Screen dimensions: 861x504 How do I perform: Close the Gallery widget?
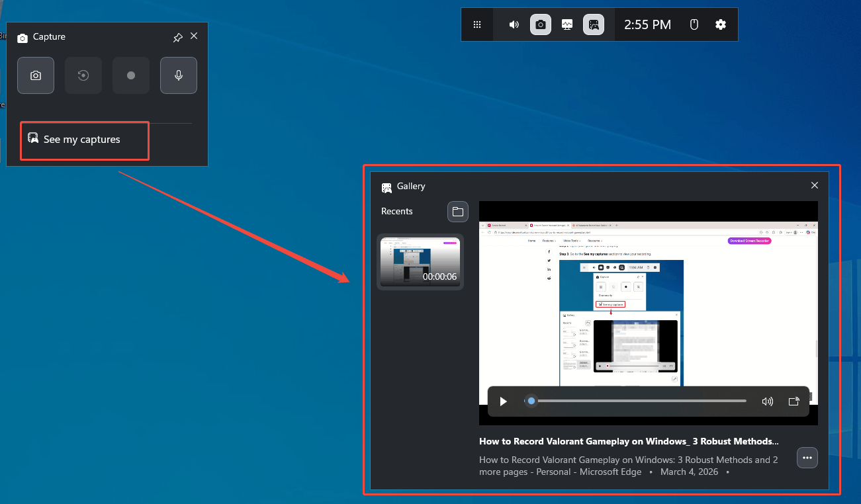815,186
